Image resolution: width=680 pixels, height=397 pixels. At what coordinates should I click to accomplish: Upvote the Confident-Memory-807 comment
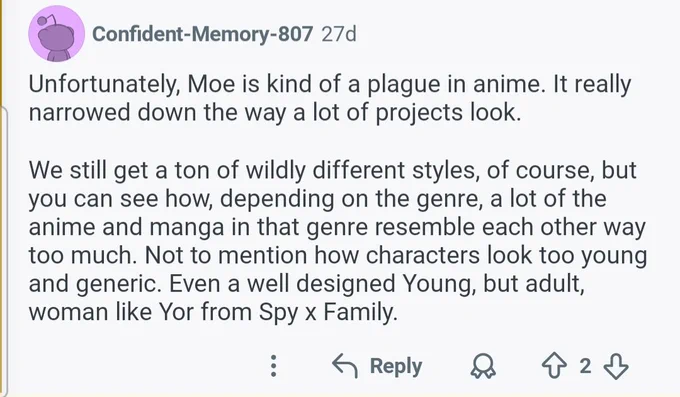coord(554,366)
